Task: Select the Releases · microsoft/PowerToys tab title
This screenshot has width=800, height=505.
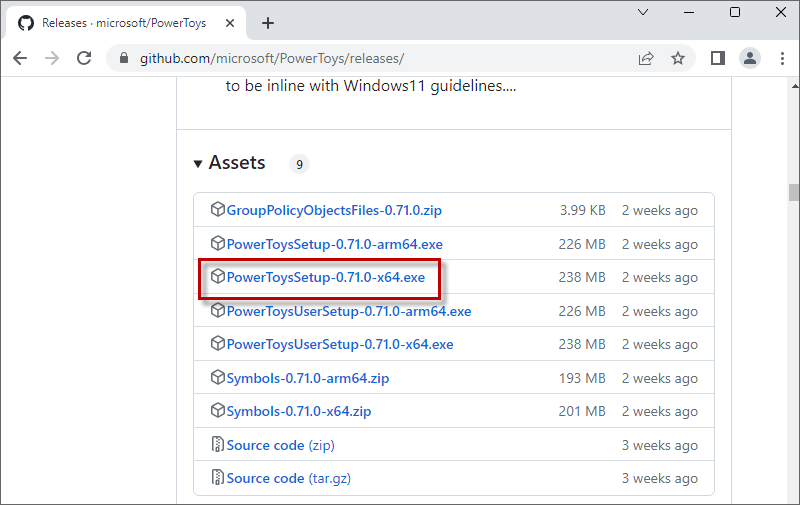Action: coord(124,23)
